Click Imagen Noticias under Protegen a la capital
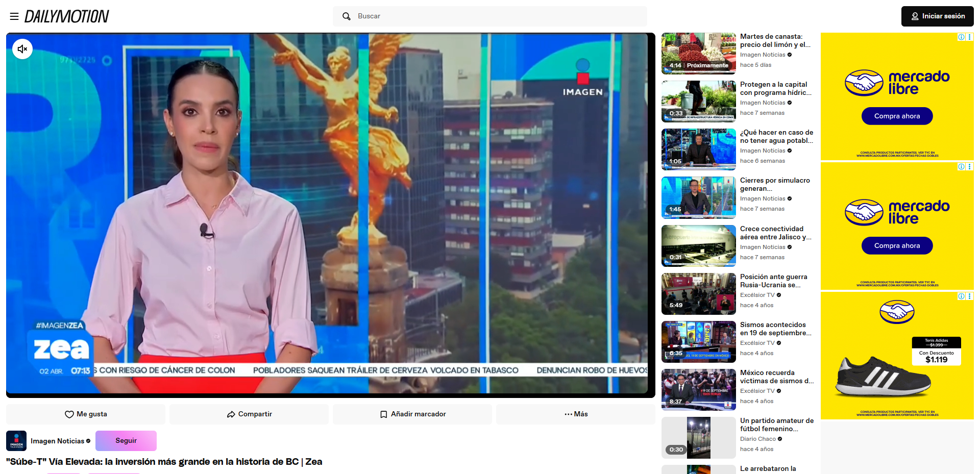 (763, 103)
